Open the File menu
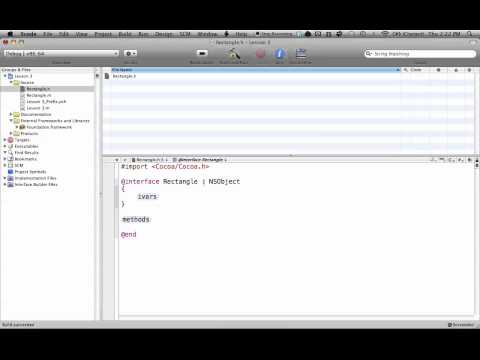Viewport: 480px width, 360px height. click(x=48, y=34)
